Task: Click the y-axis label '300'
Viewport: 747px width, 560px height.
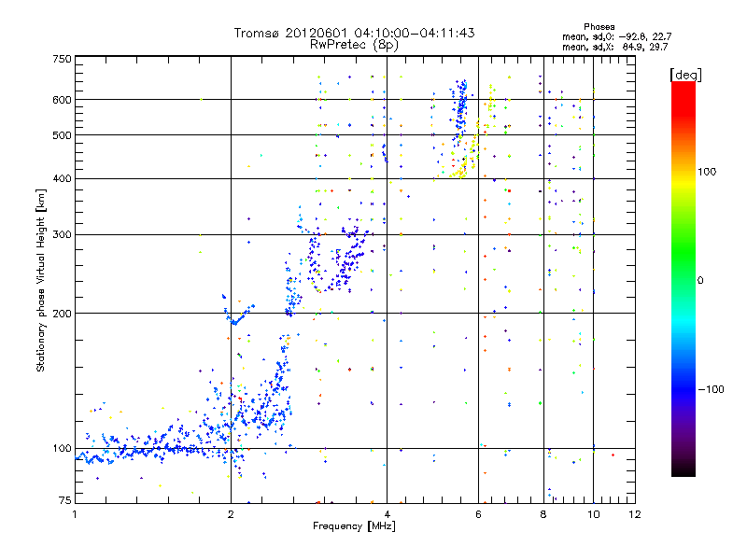Action: [62, 235]
